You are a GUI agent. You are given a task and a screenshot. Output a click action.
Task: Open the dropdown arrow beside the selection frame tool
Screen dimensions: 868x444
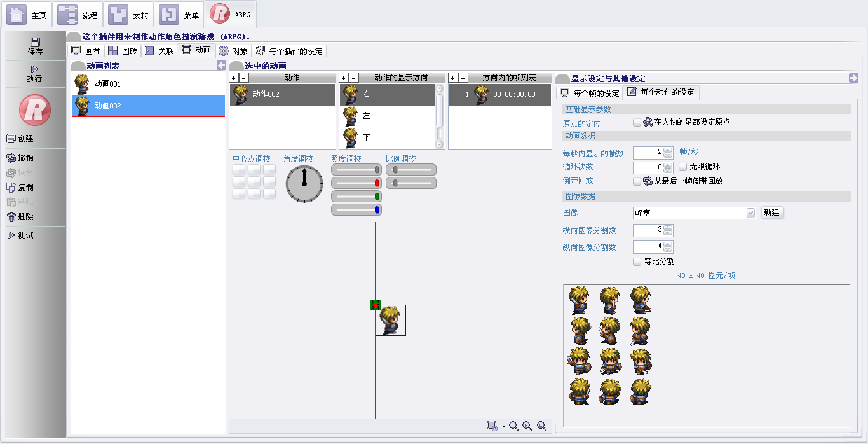503,427
